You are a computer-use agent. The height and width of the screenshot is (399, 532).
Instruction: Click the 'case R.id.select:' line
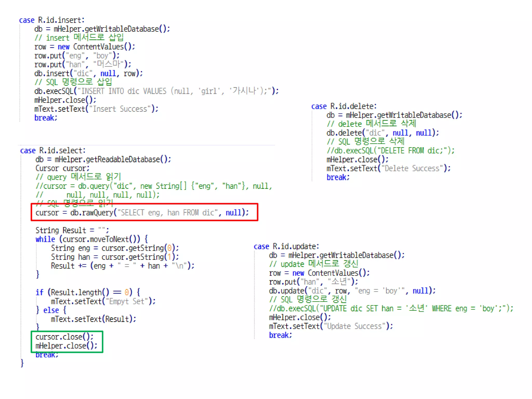pos(53,150)
